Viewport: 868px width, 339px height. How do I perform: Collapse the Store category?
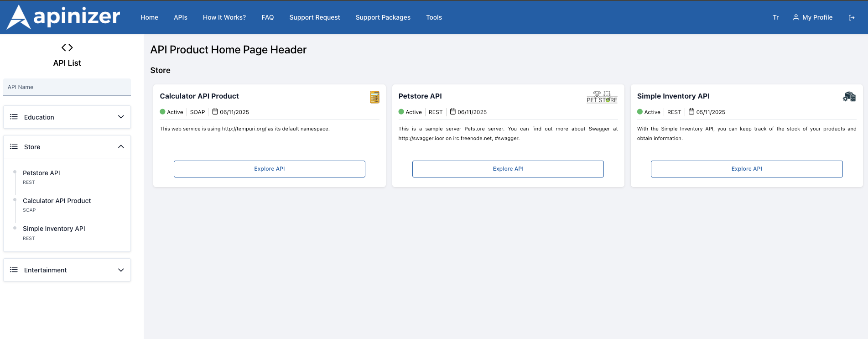(121, 146)
